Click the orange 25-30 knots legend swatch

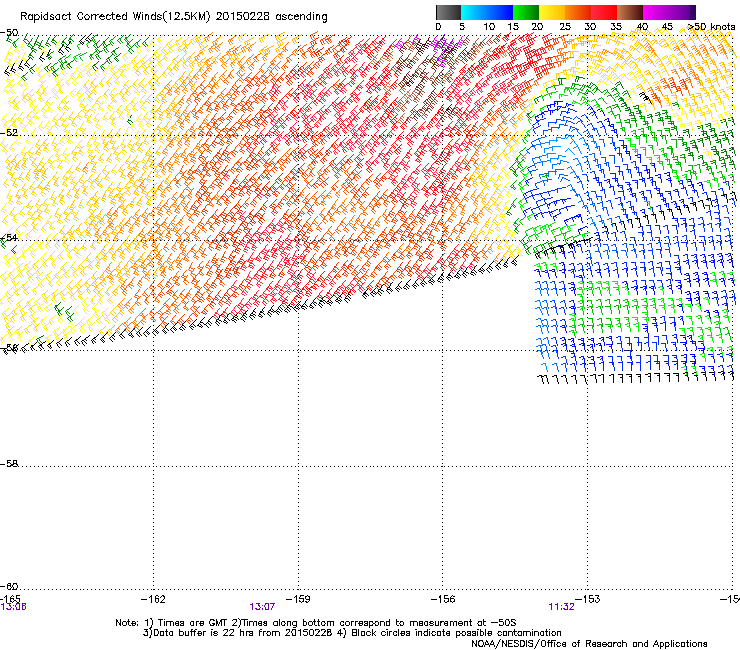(x=578, y=12)
